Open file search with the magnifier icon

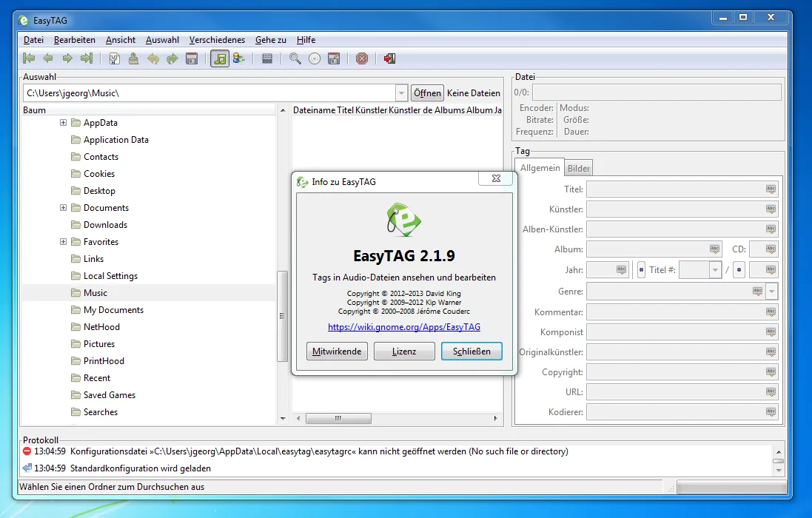click(295, 58)
